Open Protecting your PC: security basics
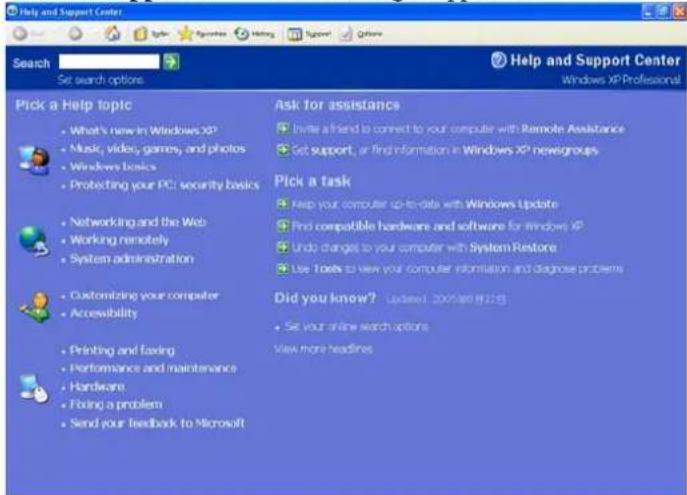This screenshot has width=687, height=495. pyautogui.click(x=165, y=185)
